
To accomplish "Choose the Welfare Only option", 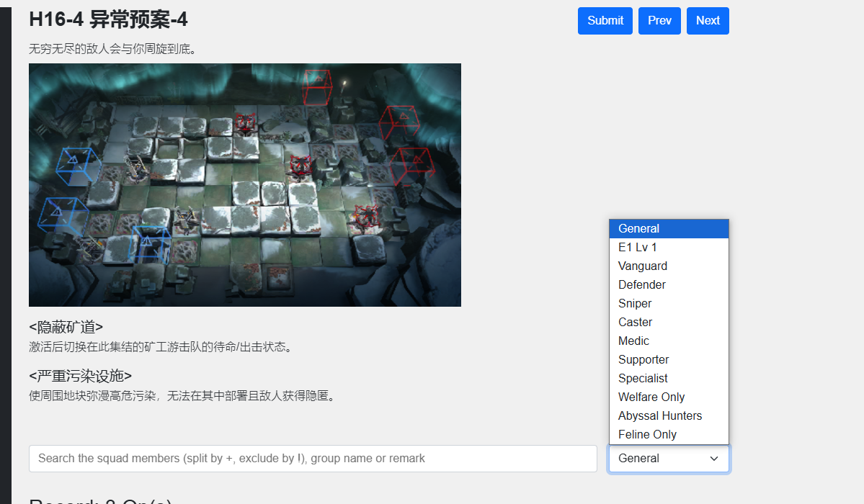I will coord(669,397).
